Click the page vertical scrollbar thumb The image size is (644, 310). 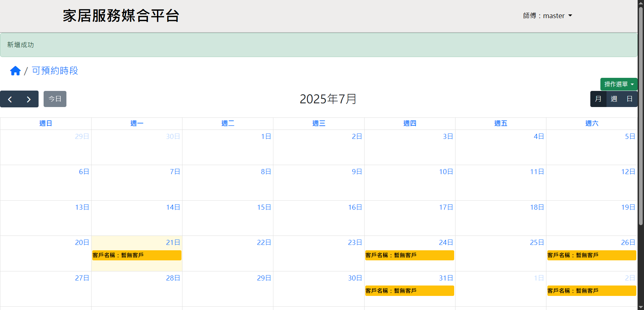pos(641,116)
